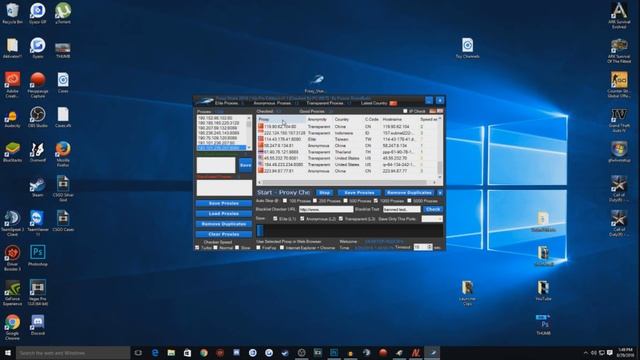Adjust the Timeout seconds spinner
The height and width of the screenshot is (360, 640).
click(429, 247)
